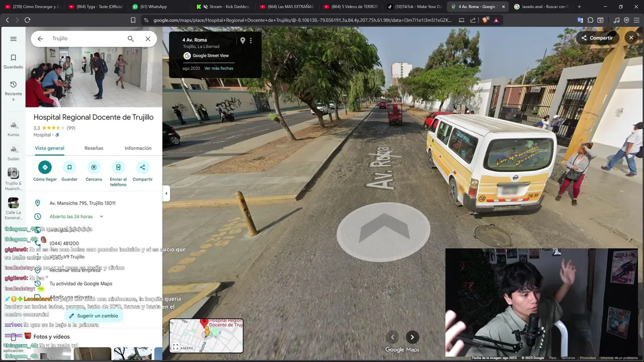Open the Google Maps hamburger menu
The height and width of the screenshot is (362, 644).
point(13,39)
